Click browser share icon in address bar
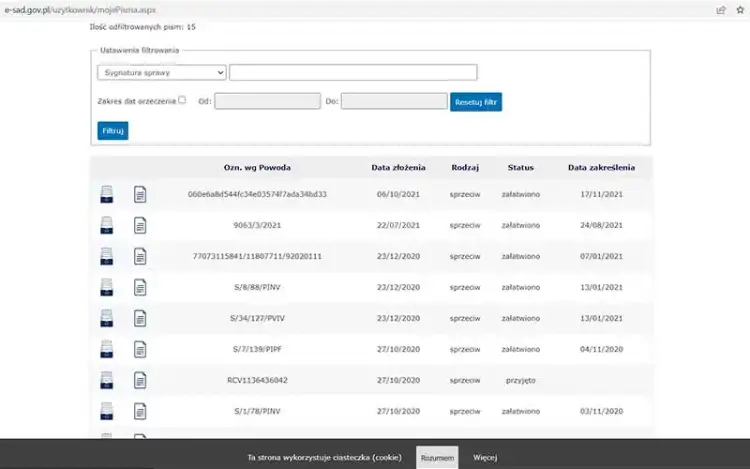750x469 pixels. [720, 9]
